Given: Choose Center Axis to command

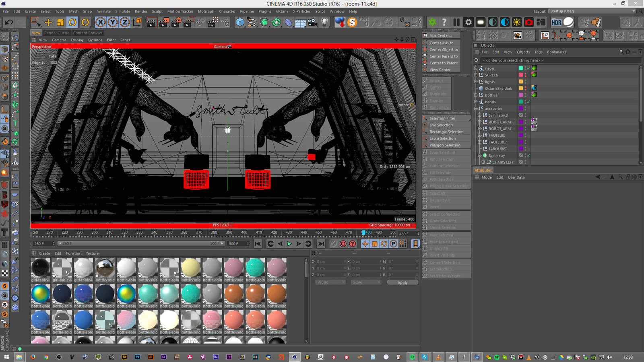Looking at the screenshot, I should [441, 43].
